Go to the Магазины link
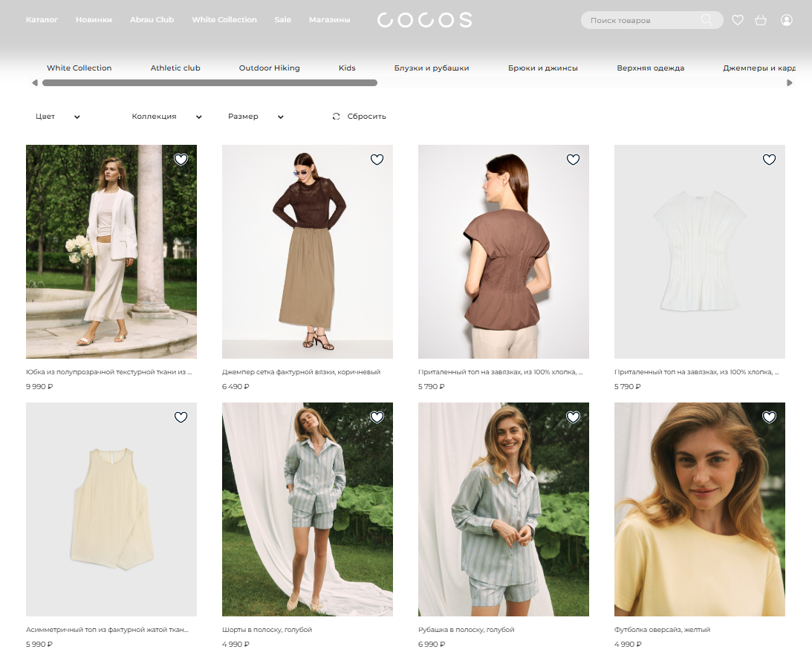812x655 pixels. pyautogui.click(x=329, y=20)
